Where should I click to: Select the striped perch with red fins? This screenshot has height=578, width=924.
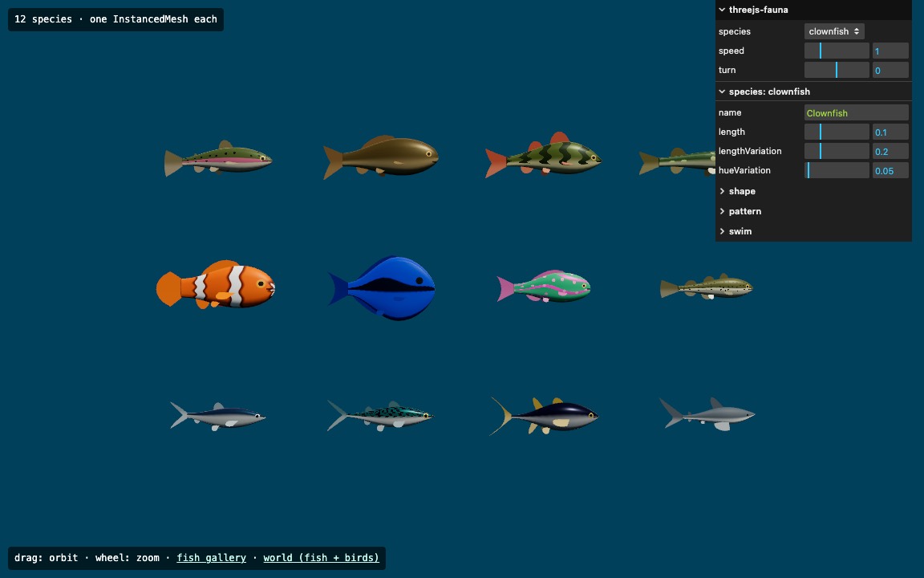543,155
